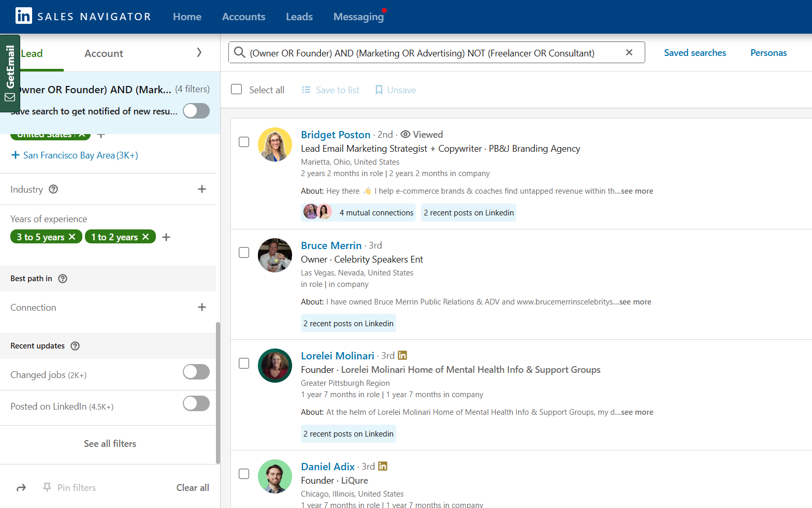
Task: Open Recent updates help icon
Action: 75,346
